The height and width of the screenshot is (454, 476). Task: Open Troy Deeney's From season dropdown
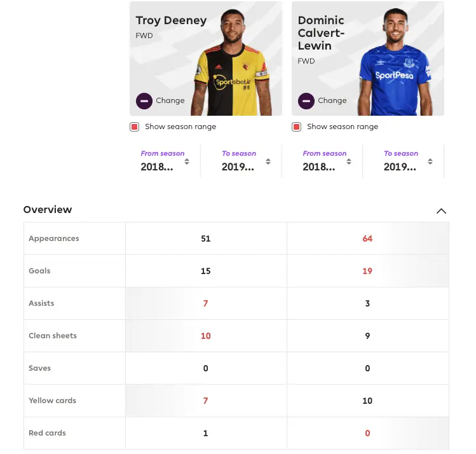point(158,167)
